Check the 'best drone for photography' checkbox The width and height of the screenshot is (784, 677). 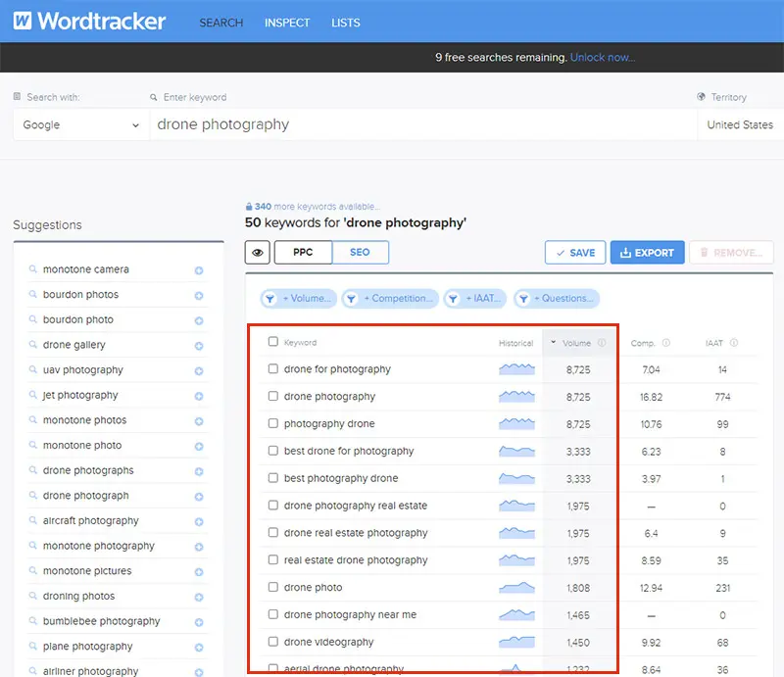pos(273,451)
